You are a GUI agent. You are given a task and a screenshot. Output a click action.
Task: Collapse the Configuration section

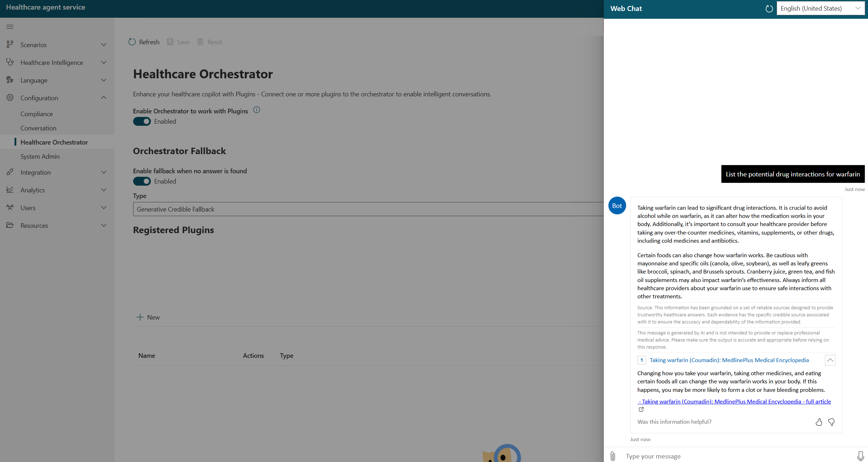tap(103, 97)
